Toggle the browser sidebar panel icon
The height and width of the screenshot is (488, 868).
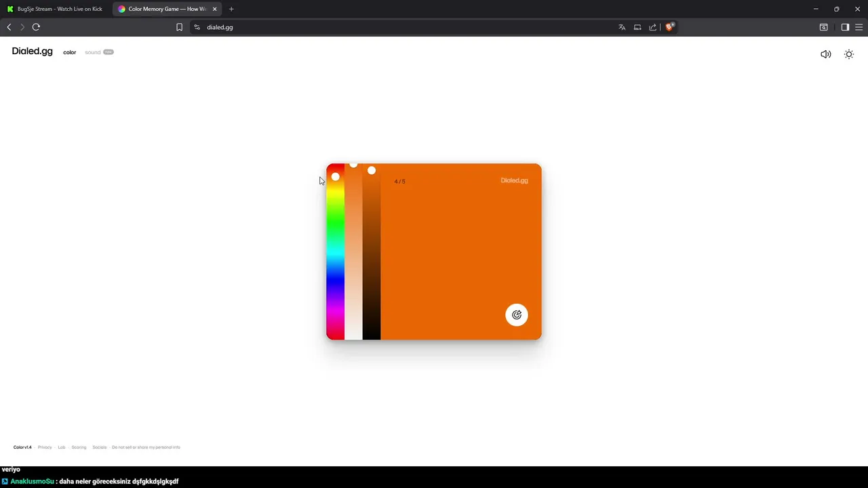pyautogui.click(x=845, y=27)
